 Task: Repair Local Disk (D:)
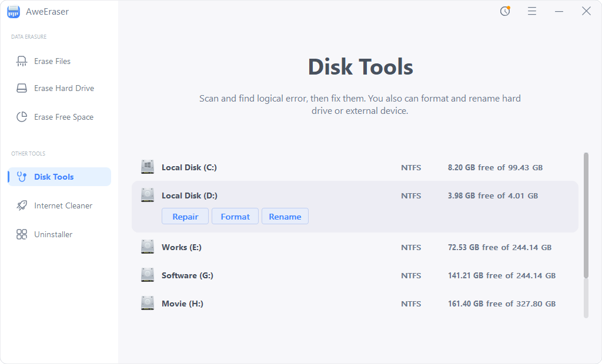point(185,216)
